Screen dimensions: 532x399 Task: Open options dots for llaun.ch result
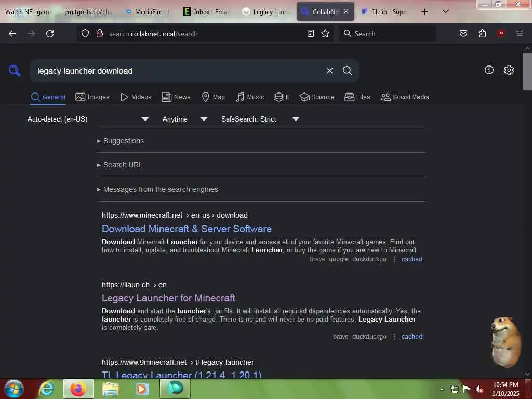pos(394,337)
